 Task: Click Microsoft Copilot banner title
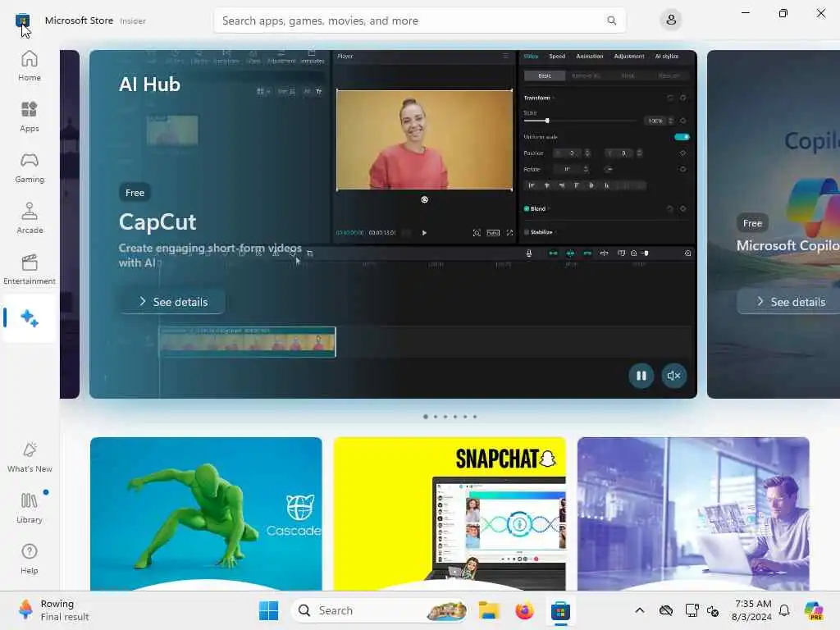coord(788,245)
